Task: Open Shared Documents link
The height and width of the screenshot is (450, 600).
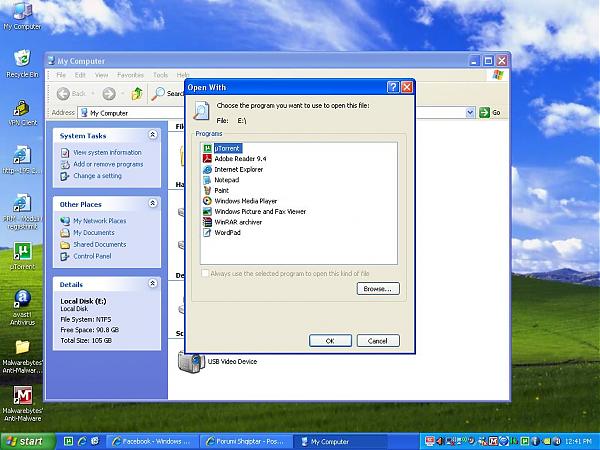Action: click(x=99, y=244)
